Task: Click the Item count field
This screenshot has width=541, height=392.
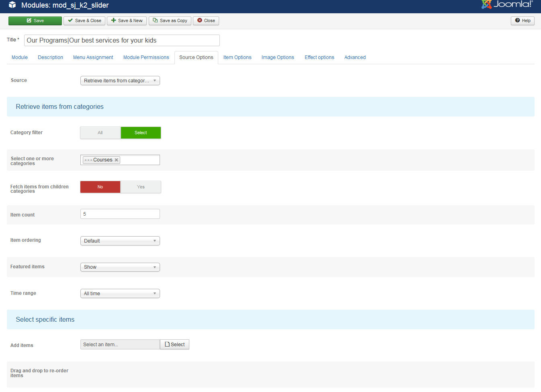Action: point(120,214)
